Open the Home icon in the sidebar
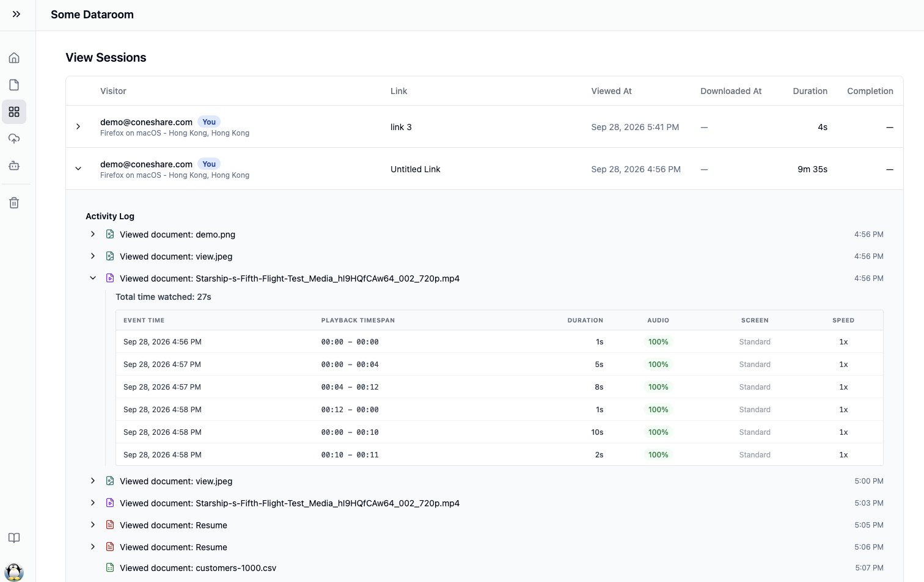Viewport: 924px width, 582px height. point(14,58)
